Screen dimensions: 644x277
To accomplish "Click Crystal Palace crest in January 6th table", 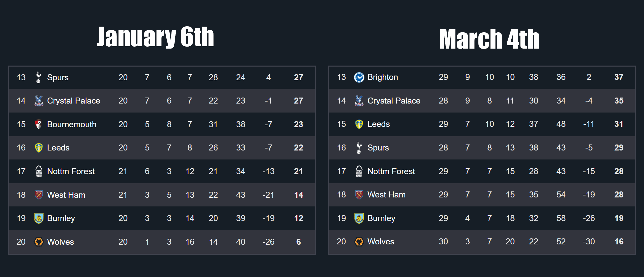I will pyautogui.click(x=39, y=101).
